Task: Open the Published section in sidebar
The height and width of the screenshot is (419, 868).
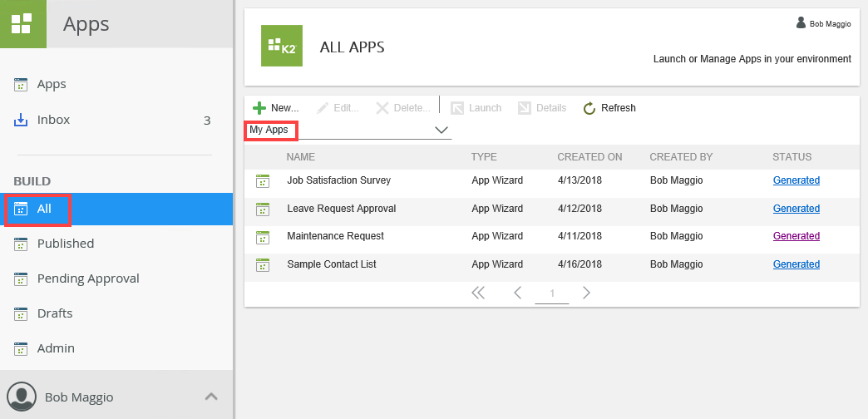Action: (x=65, y=244)
